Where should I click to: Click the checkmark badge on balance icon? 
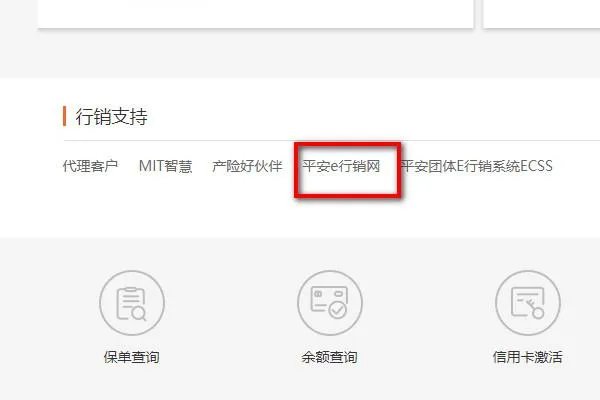338,310
